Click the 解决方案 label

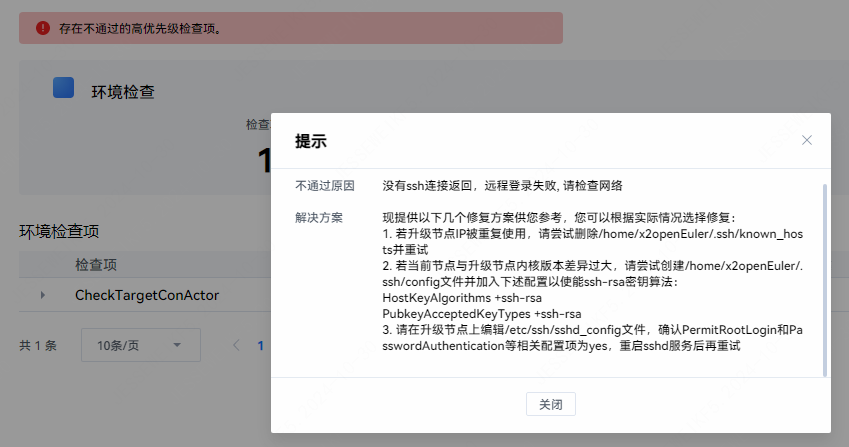[x=318, y=217]
